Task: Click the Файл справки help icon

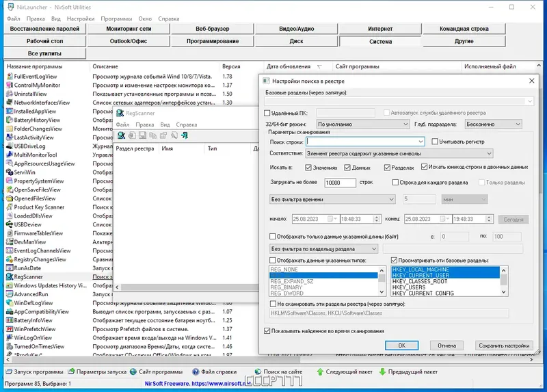Action: 196,371
